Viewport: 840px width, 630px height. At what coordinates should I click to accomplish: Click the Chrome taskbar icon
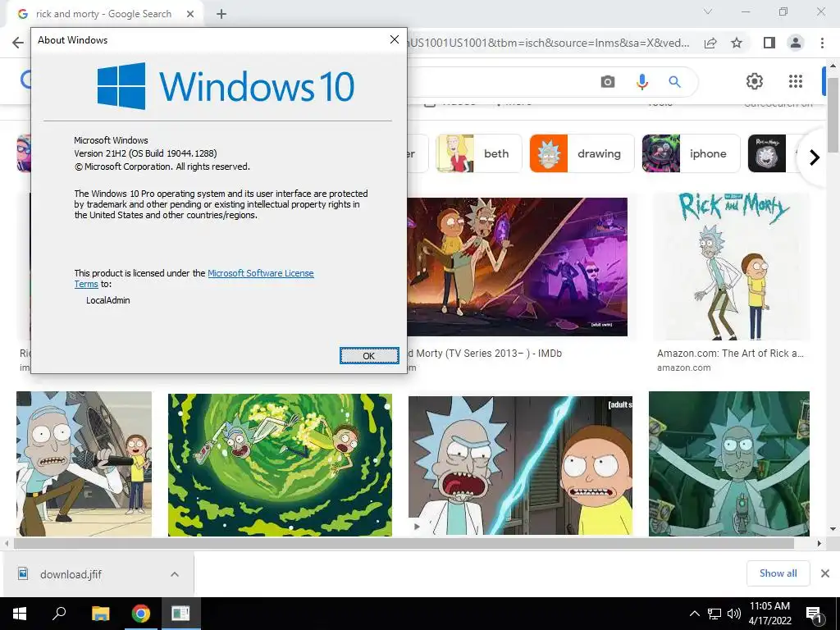pos(141,614)
